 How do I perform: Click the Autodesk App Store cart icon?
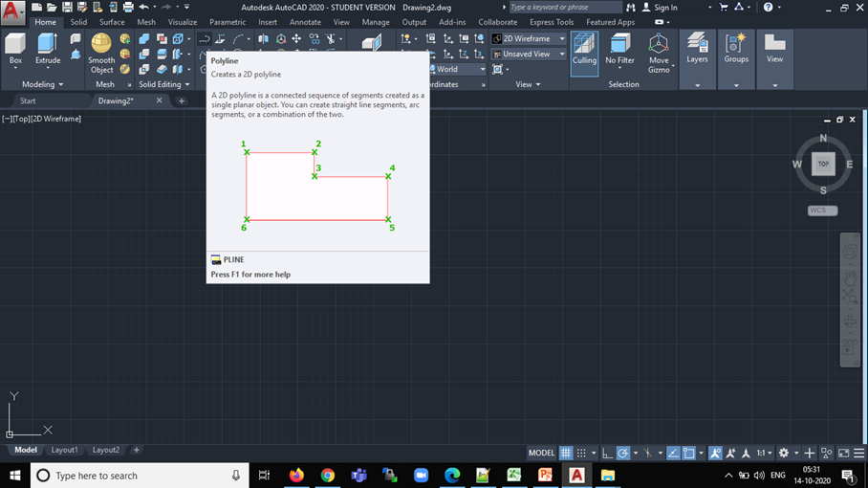pos(724,8)
